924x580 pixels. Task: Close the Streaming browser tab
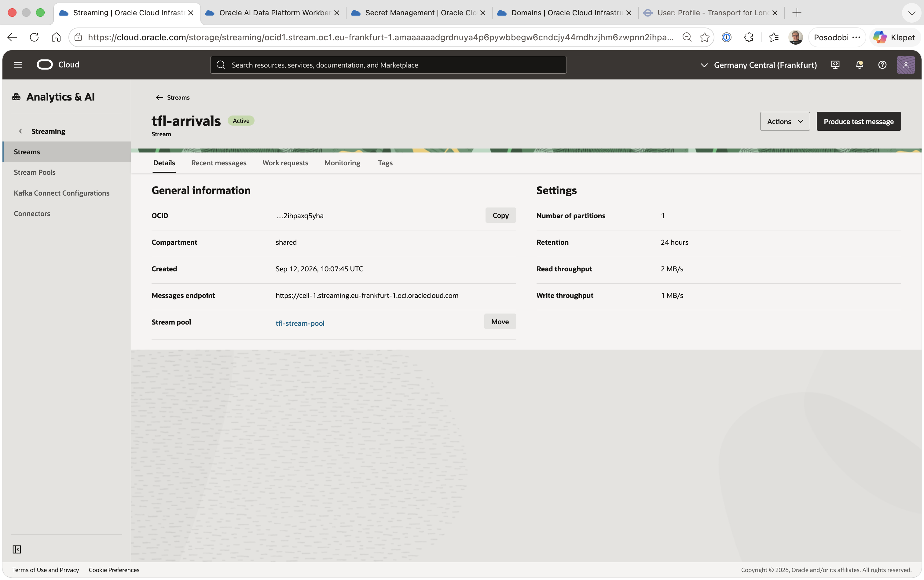(191, 13)
